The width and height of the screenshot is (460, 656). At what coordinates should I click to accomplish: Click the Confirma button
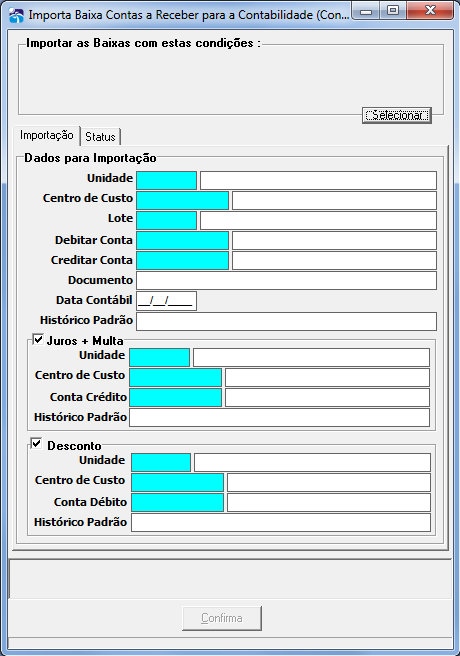point(222,618)
